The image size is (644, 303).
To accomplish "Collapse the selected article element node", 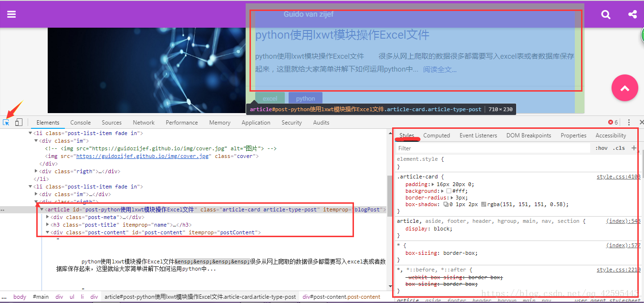I will tap(42, 209).
